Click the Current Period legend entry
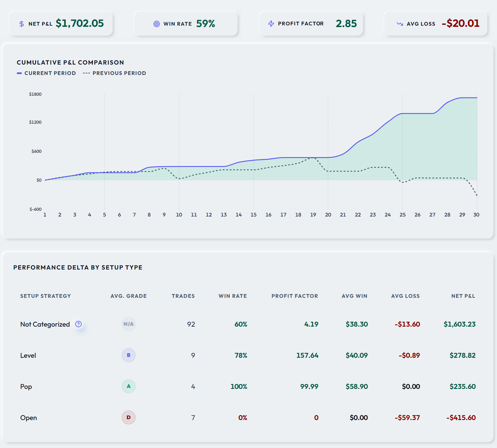The width and height of the screenshot is (497, 448). 46,73
